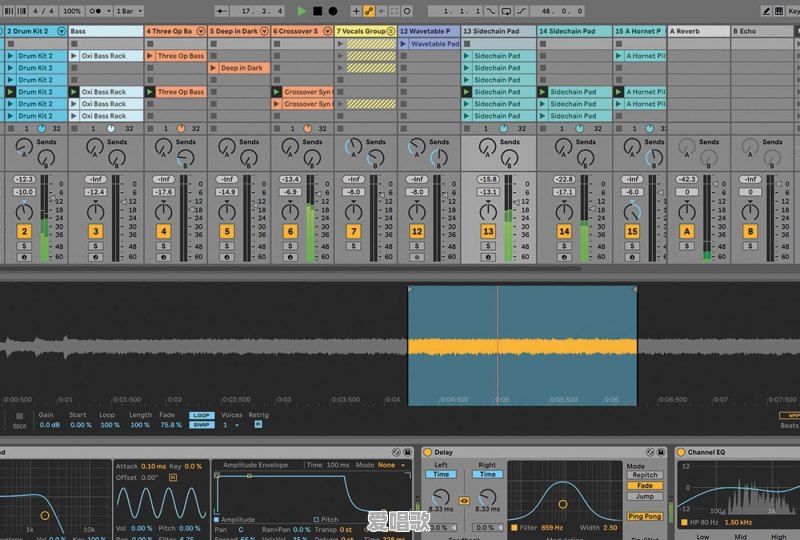This screenshot has height=540, width=800.
Task: Arm the round record button
Action: 333,11
